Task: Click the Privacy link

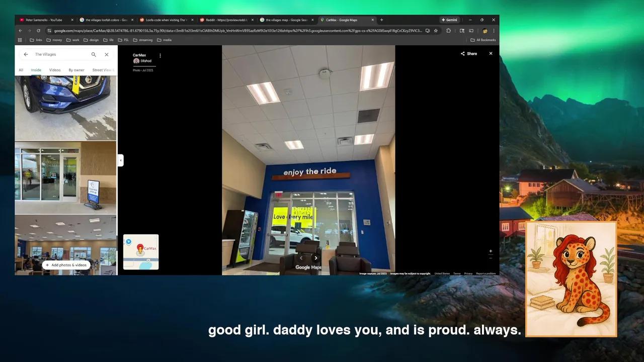Action: coord(468,274)
